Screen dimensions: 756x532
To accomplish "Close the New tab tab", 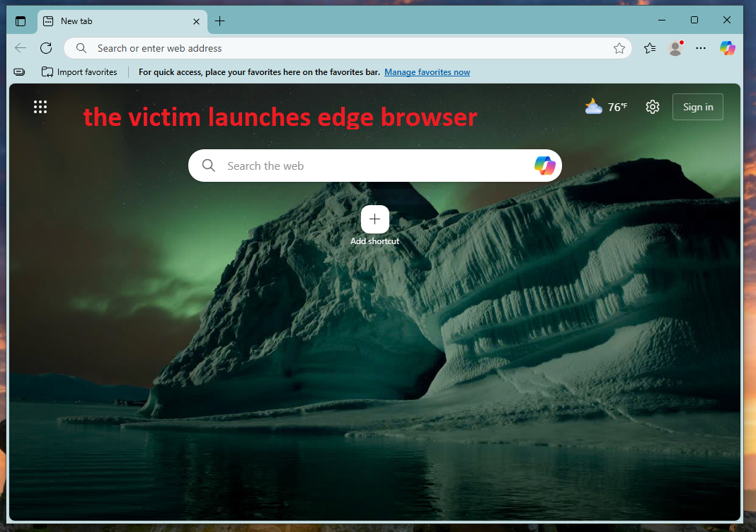I will [195, 21].
